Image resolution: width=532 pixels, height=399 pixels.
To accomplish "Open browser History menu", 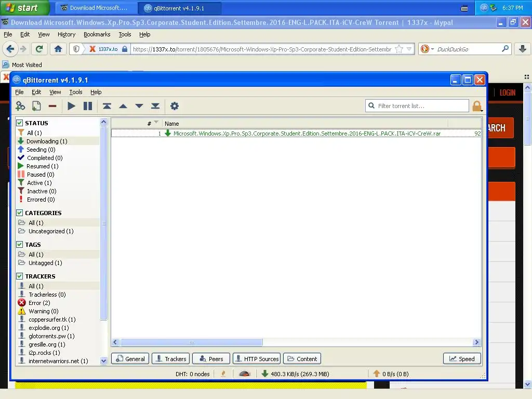I will click(x=66, y=34).
